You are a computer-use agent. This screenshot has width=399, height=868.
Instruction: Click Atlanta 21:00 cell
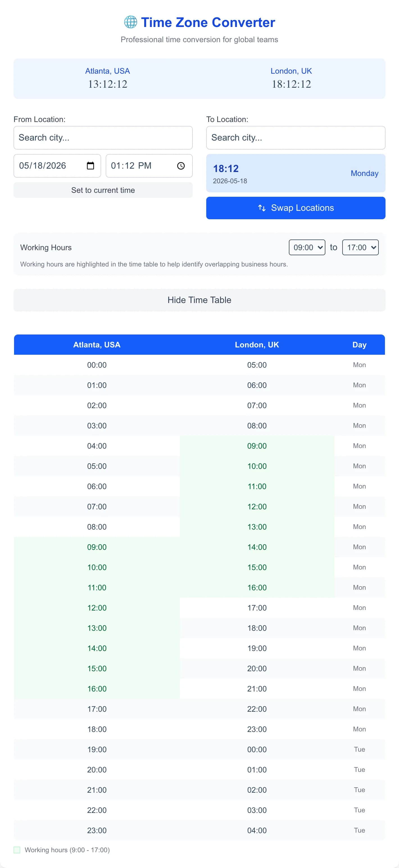[97, 790]
